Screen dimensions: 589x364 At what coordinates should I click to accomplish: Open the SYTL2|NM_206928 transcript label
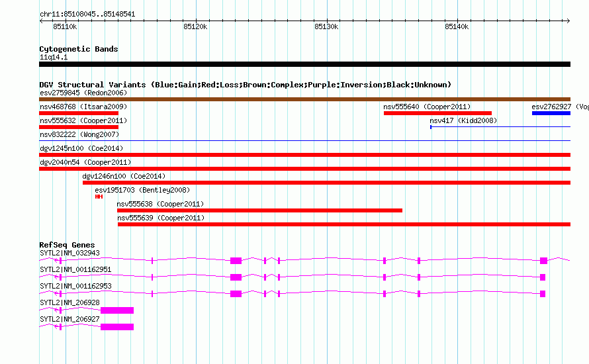(70, 302)
